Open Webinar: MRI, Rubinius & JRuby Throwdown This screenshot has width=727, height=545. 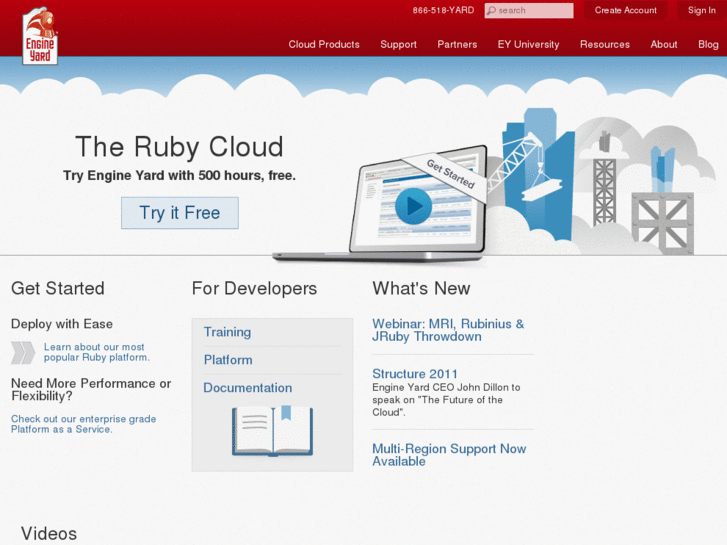pos(448,330)
